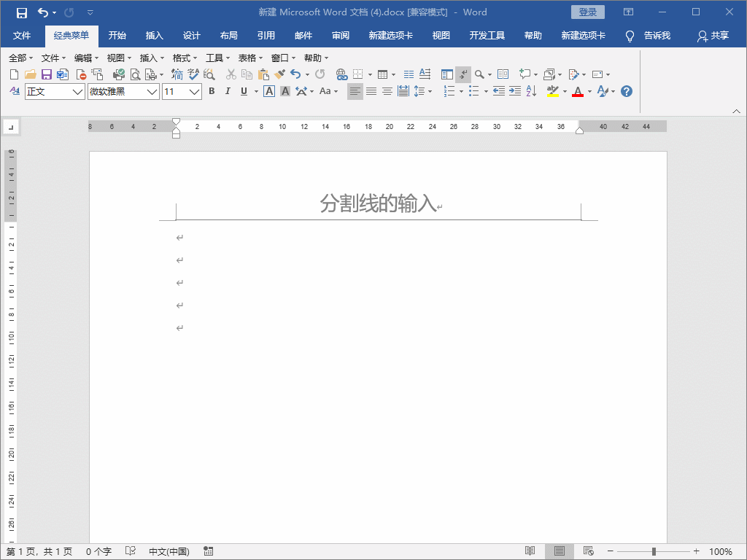Click the Cut scissors icon
The image size is (747, 560).
click(231, 74)
